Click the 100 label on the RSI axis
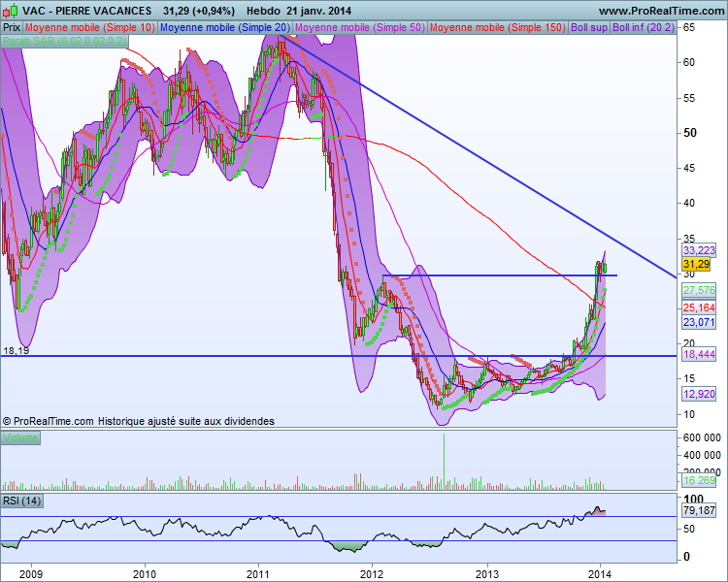This screenshot has height=582, width=728. coord(694,500)
